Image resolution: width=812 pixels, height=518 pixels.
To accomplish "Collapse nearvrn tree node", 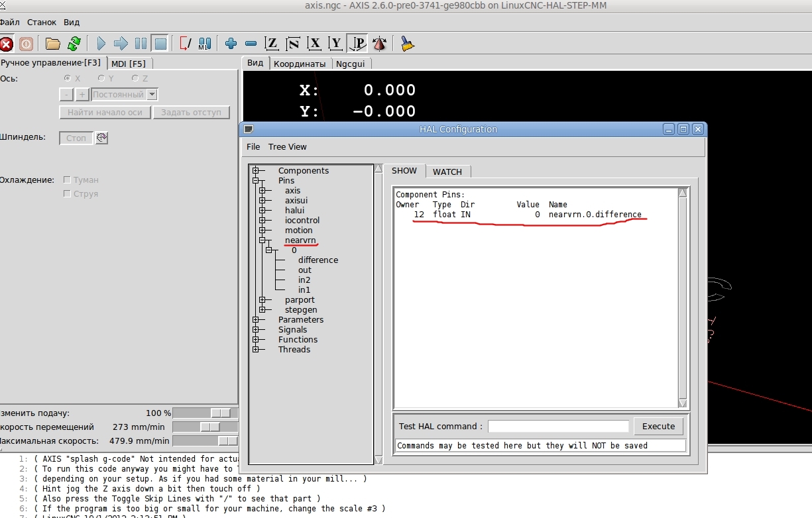I will tap(262, 240).
